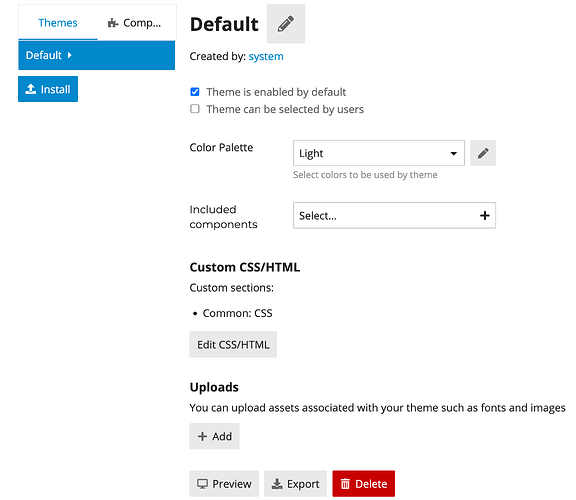Click the plus icon in Included components

point(485,215)
